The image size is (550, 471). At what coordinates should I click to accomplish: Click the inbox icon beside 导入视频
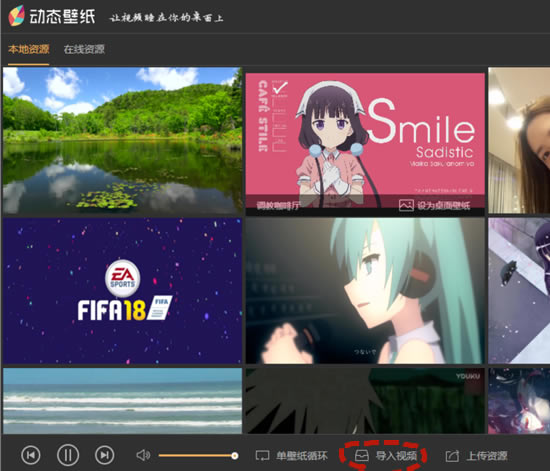[362, 456]
